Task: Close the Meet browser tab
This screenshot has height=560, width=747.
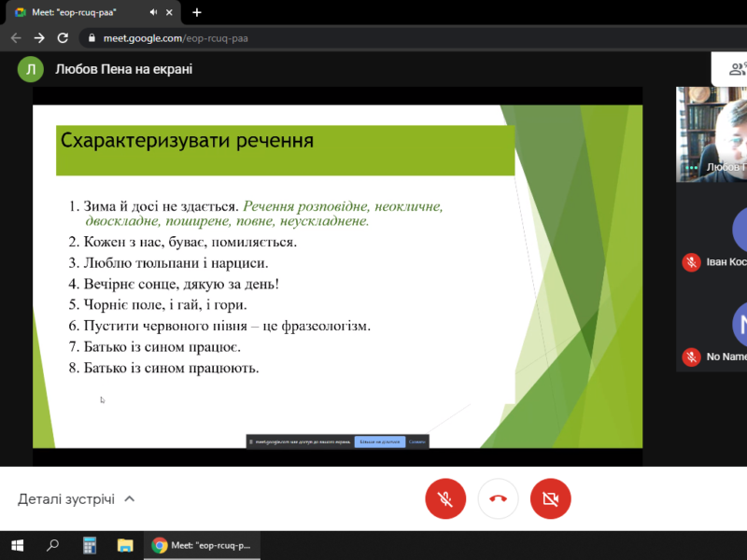Action: [x=171, y=12]
